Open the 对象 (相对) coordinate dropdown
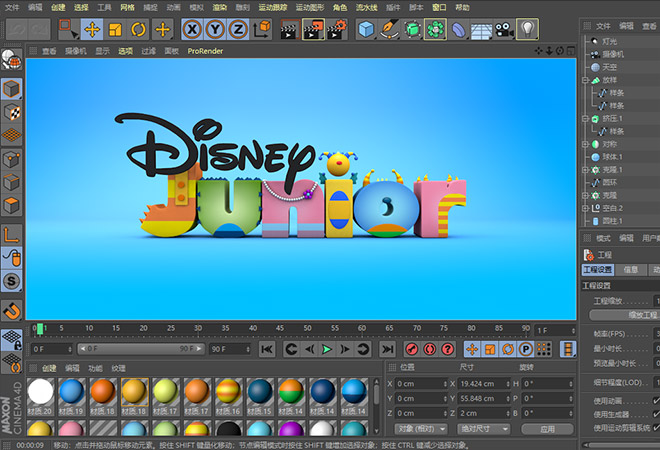The image size is (660, 450). click(422, 429)
